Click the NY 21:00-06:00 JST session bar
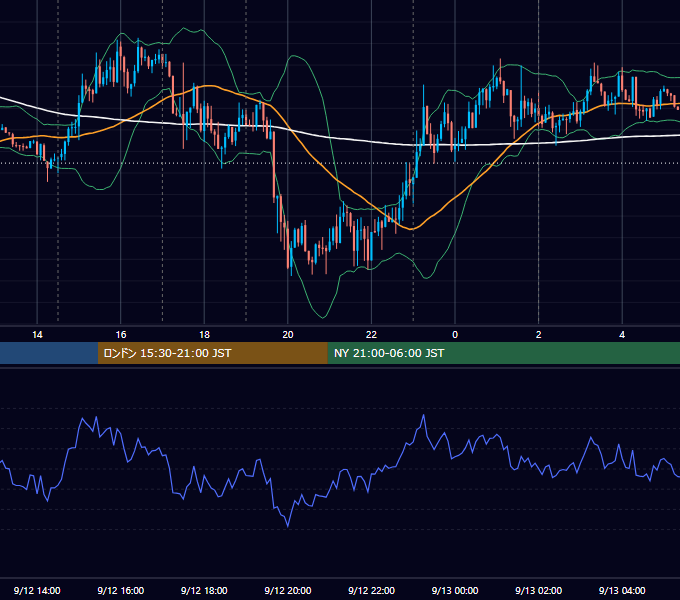 [503, 353]
